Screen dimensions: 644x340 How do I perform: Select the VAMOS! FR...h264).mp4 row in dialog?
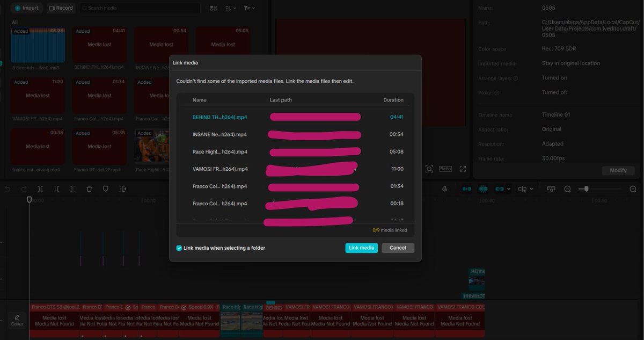click(x=296, y=169)
